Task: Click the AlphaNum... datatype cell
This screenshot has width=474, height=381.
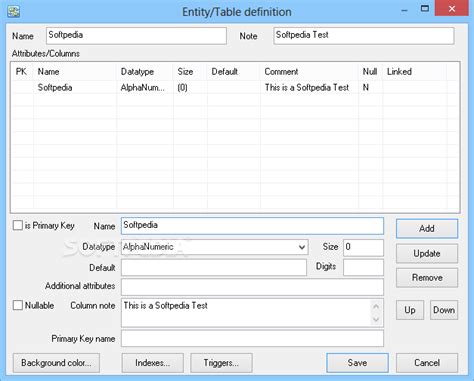Action: point(143,87)
